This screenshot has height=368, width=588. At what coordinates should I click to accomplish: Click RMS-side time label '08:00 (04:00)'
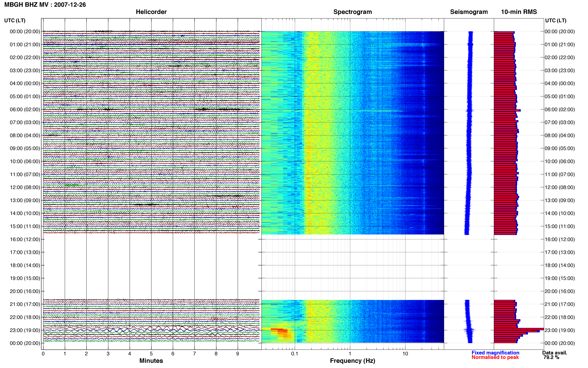click(560, 135)
